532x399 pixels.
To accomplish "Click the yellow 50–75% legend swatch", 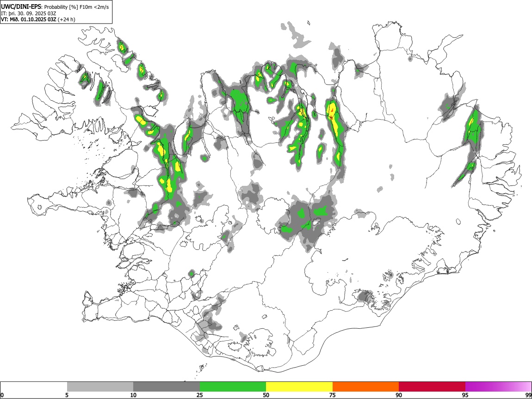I will (x=299, y=387).
